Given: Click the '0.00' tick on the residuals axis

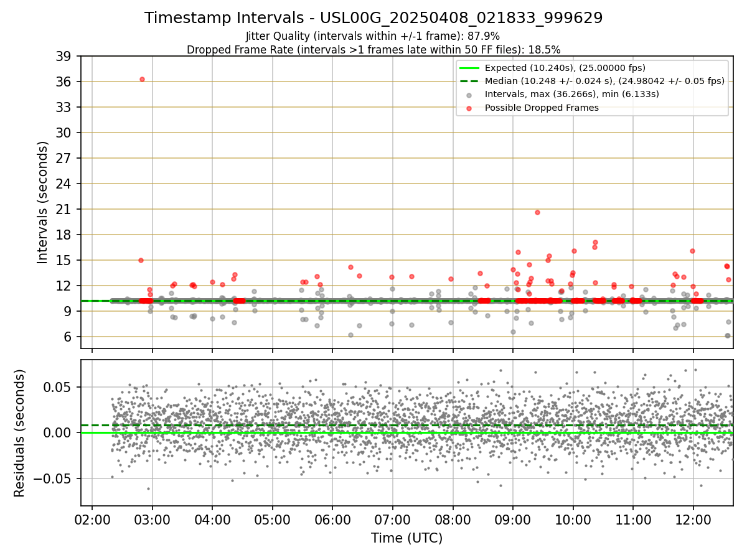Looking at the screenshot, I should pos(58,433).
